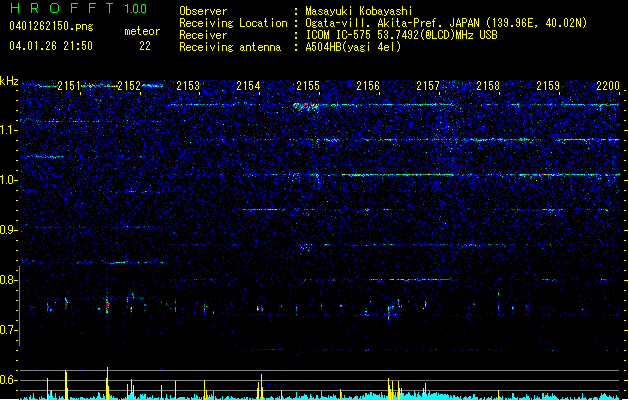
Task: Click the 2156 time marker
Action: 368,86
